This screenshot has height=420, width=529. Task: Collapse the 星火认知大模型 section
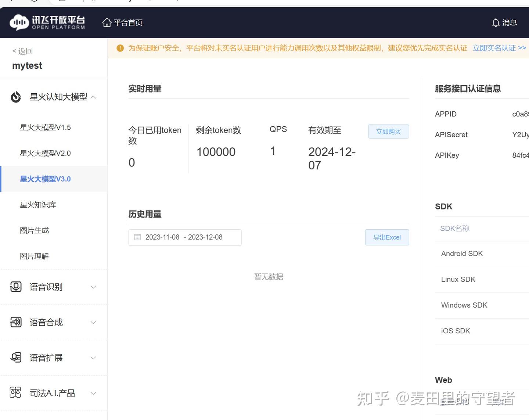[x=93, y=97]
